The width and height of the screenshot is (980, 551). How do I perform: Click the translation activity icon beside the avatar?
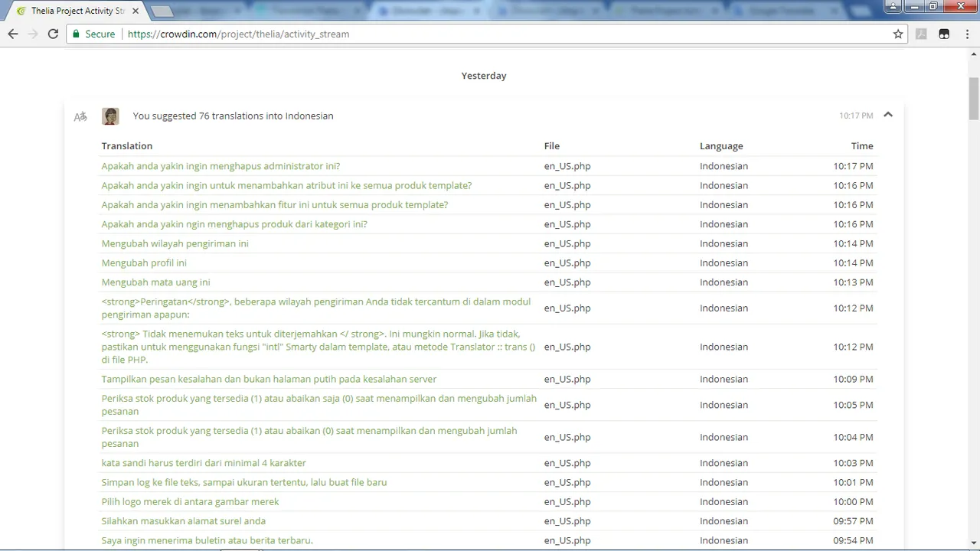coord(80,116)
